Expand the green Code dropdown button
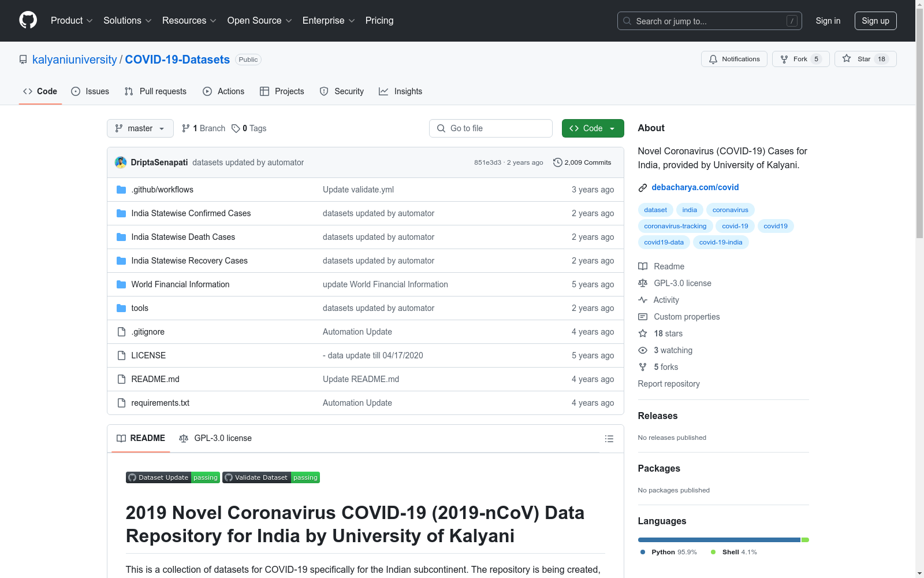924x578 pixels. pyautogui.click(x=593, y=128)
